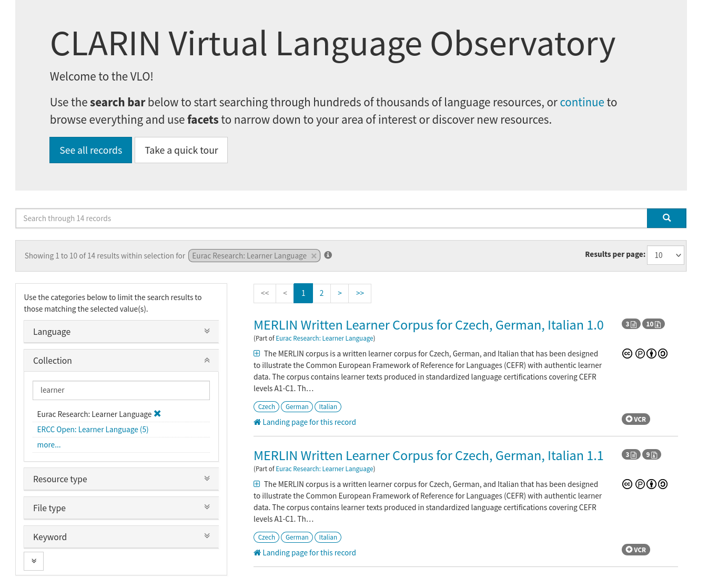
Task: Show more facets with double-chevron button
Action: (34, 561)
